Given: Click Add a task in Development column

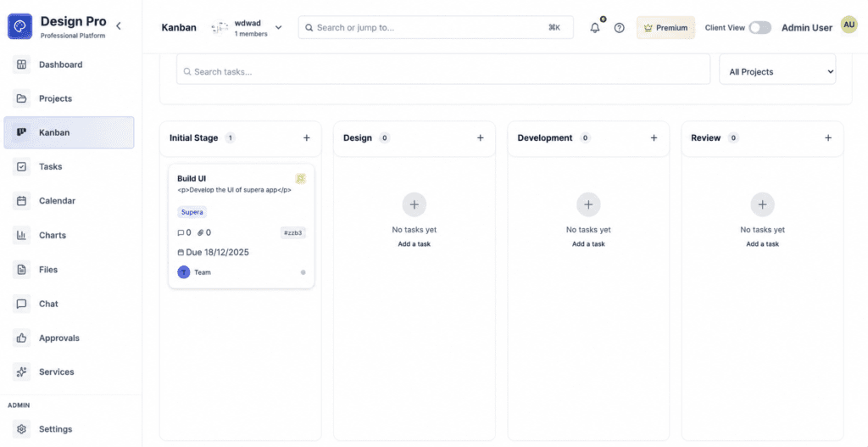Looking at the screenshot, I should tap(588, 243).
